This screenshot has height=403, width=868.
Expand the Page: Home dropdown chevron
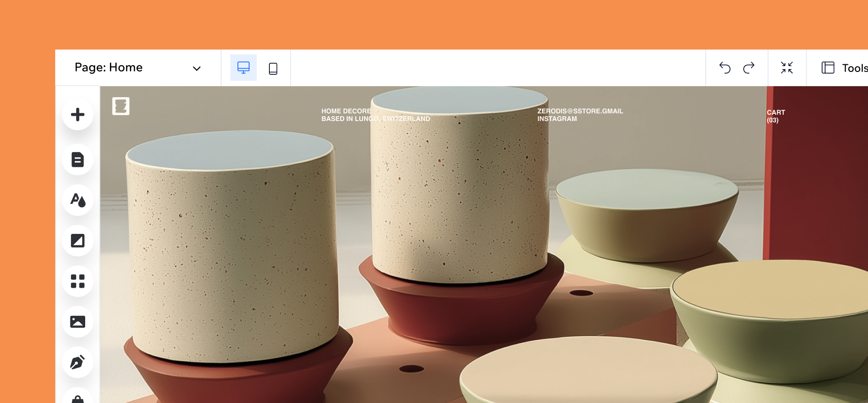[x=197, y=68]
